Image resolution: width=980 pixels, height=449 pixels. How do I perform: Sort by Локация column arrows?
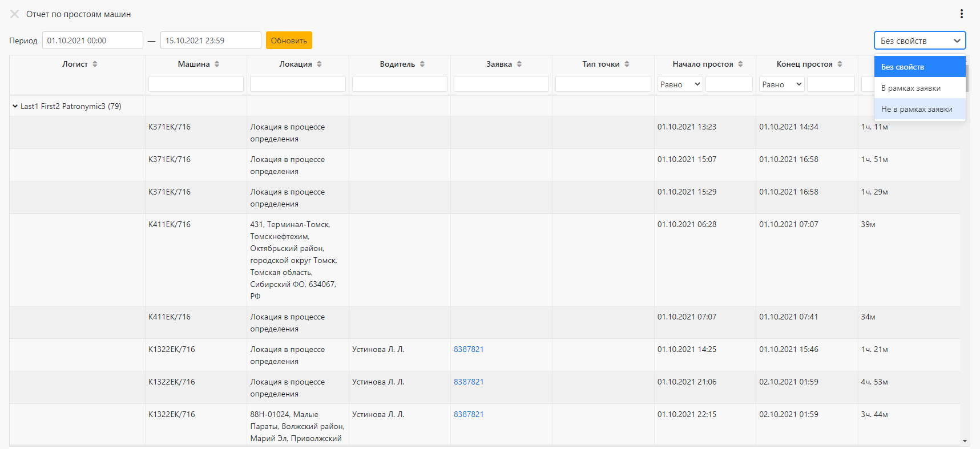pos(319,64)
